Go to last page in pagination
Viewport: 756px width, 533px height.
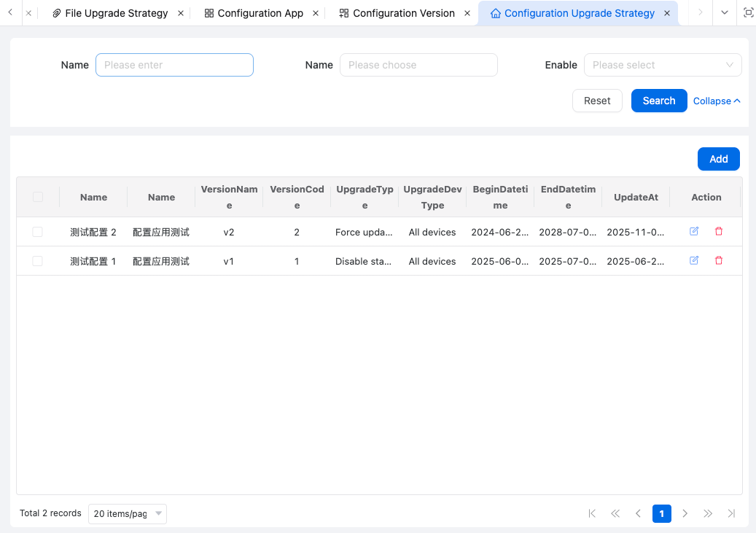pos(731,513)
